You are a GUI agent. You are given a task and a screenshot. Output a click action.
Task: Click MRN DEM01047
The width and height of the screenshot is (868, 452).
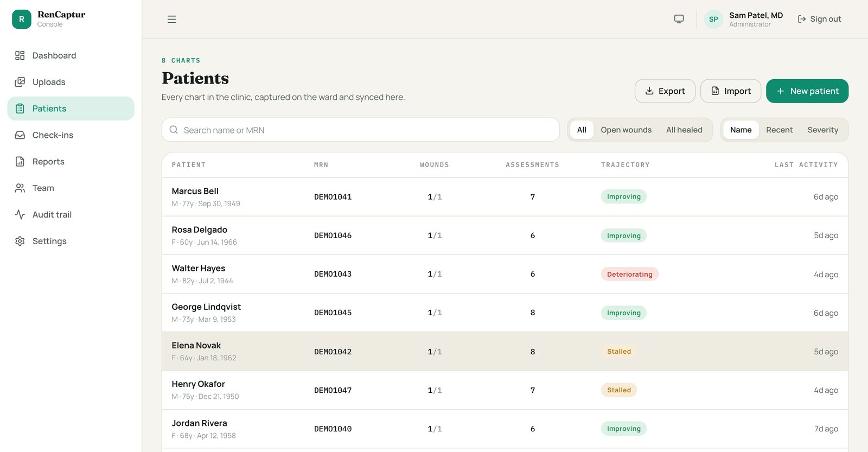pos(333,390)
